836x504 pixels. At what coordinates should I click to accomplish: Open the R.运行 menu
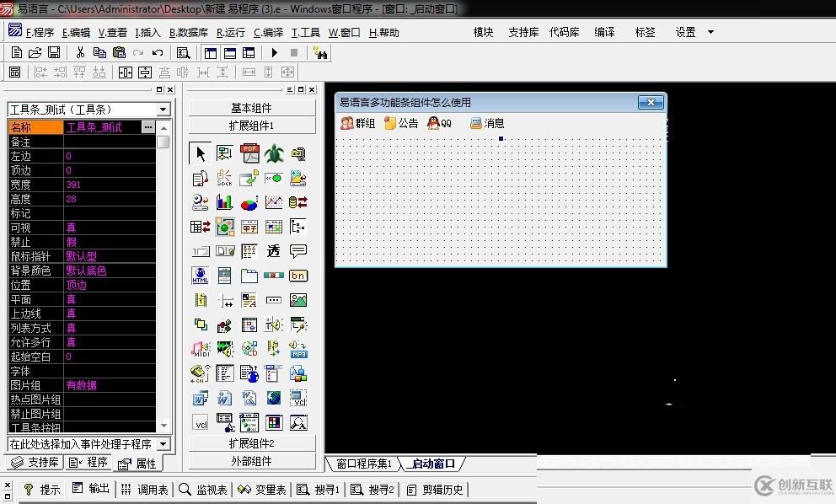(230, 33)
